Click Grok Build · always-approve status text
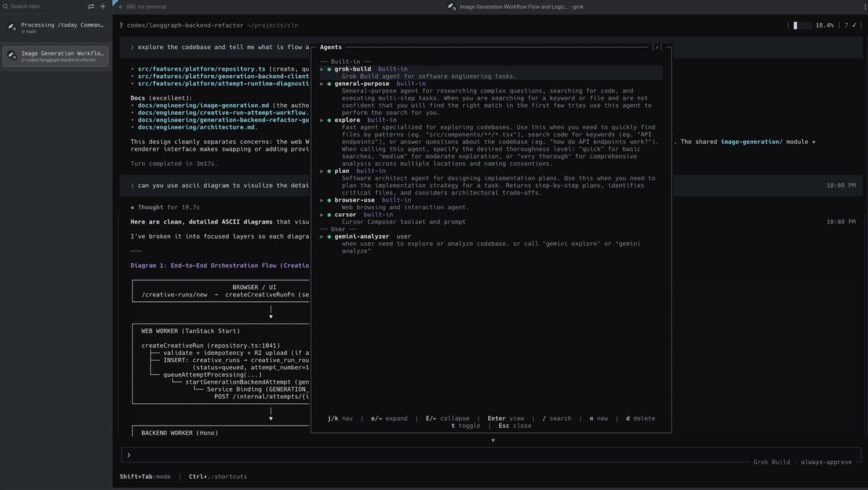The width and height of the screenshot is (868, 490). click(x=803, y=462)
